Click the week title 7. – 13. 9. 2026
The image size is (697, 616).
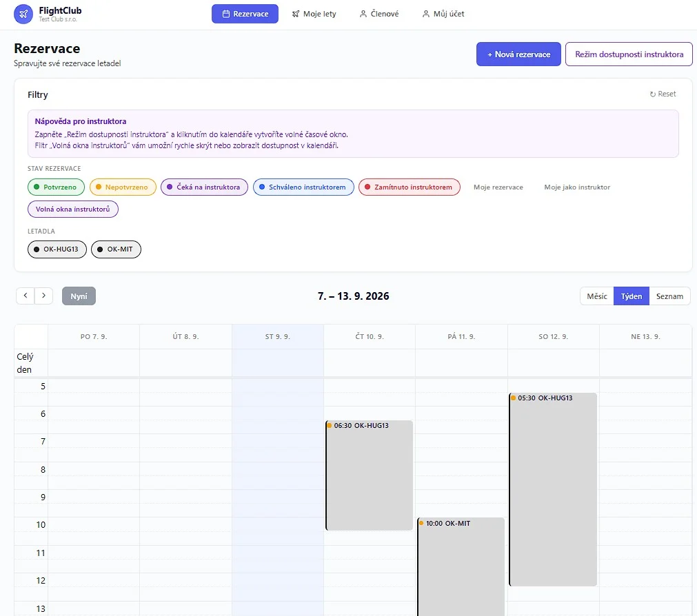point(354,296)
